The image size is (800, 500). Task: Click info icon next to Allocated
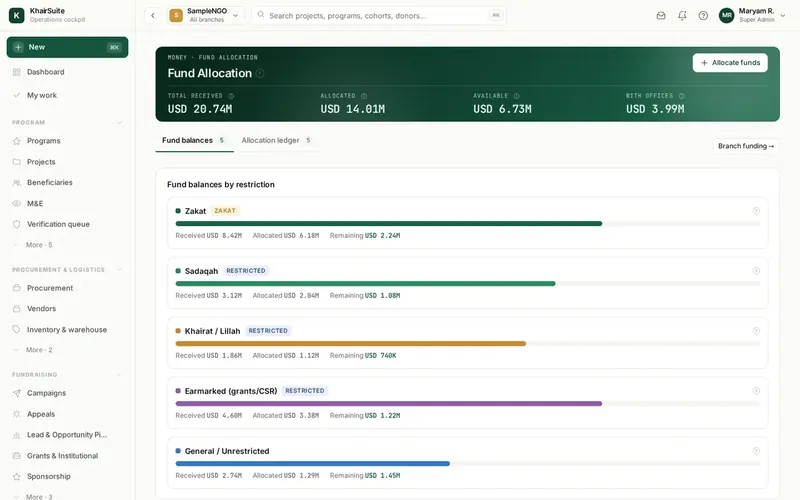364,96
